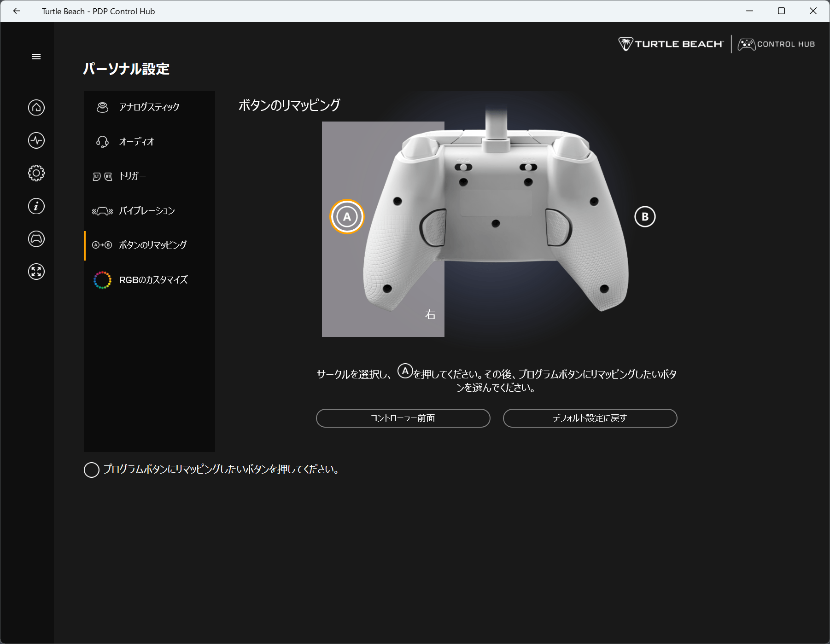Image resolution: width=830 pixels, height=644 pixels.
Task: Open the diagnostics pulse icon
Action: [36, 140]
